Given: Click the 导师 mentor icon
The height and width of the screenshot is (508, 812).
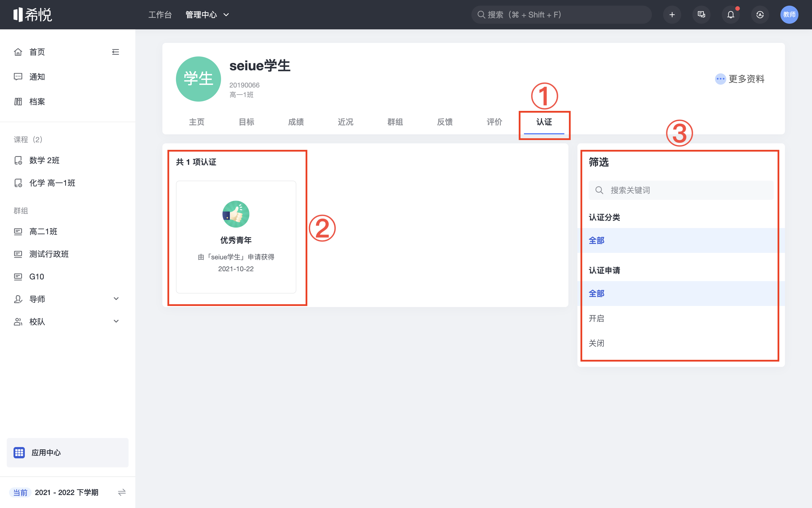Looking at the screenshot, I should click(18, 299).
